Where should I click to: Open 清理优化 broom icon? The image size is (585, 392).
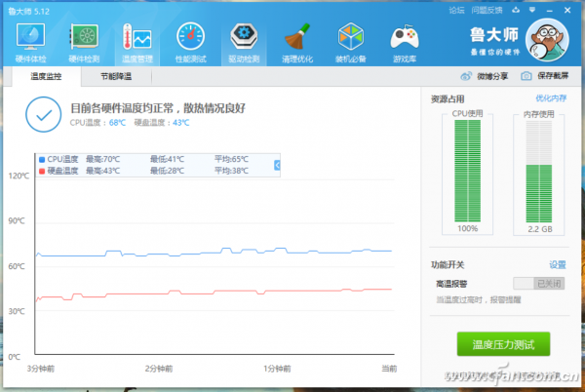pos(297,36)
